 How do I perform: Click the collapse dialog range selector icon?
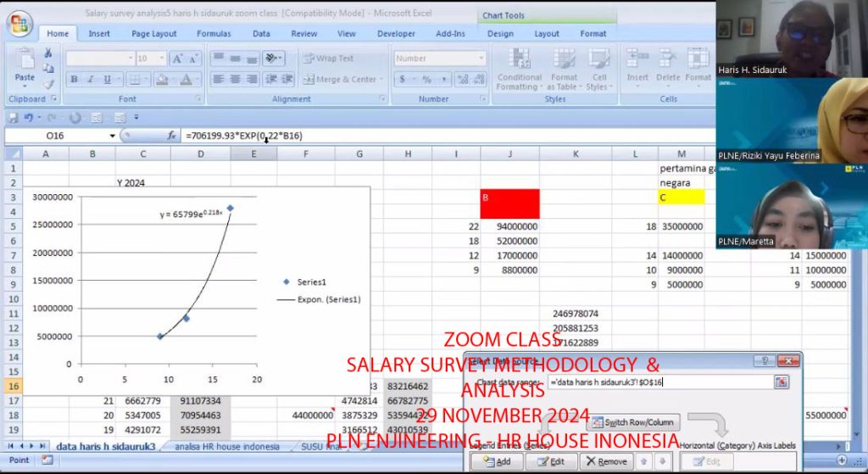coord(781,382)
